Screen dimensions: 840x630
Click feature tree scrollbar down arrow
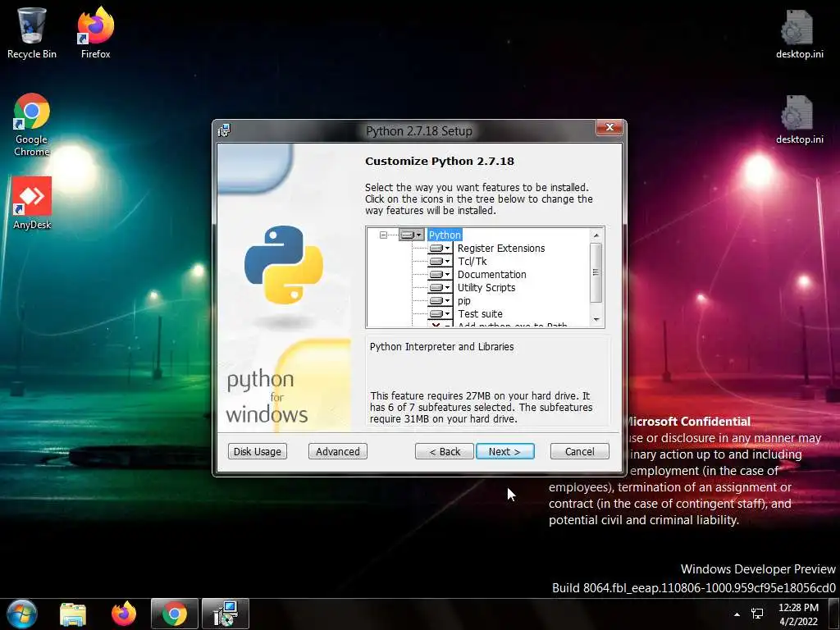tap(596, 319)
